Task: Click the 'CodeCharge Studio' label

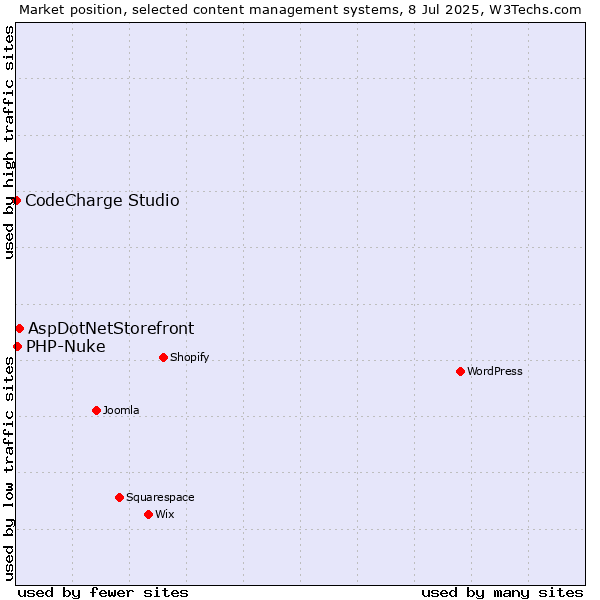Action: 102,201
